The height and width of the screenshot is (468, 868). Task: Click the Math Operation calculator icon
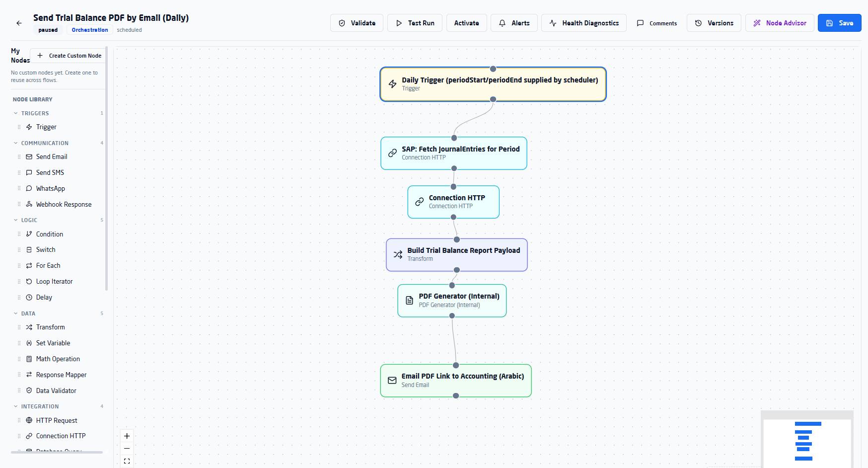coord(29,359)
